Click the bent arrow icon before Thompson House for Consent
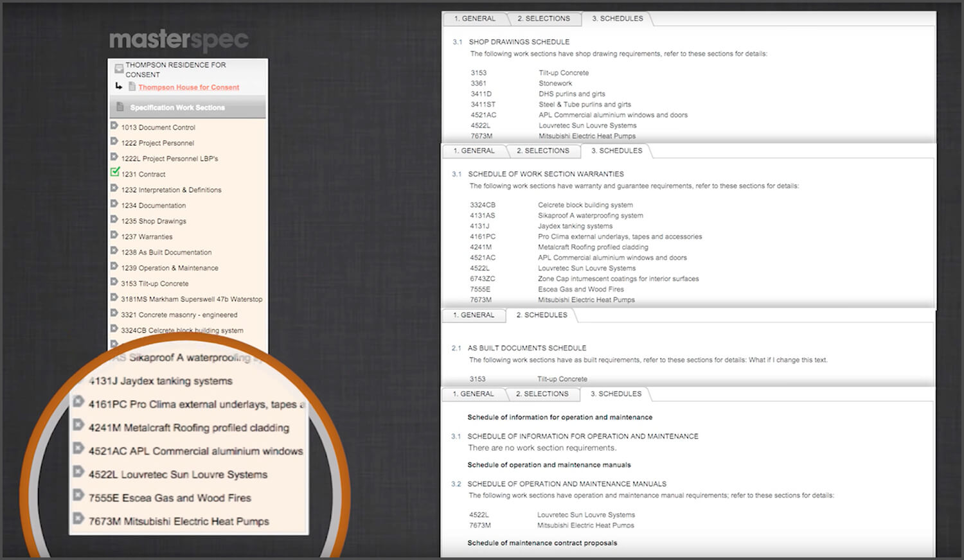The width and height of the screenshot is (964, 560). pyautogui.click(x=120, y=87)
